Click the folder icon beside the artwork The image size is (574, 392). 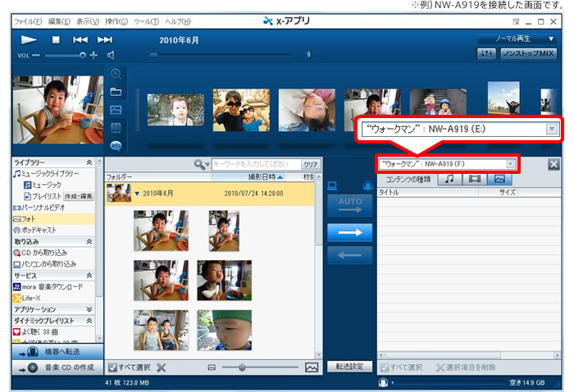[116, 91]
